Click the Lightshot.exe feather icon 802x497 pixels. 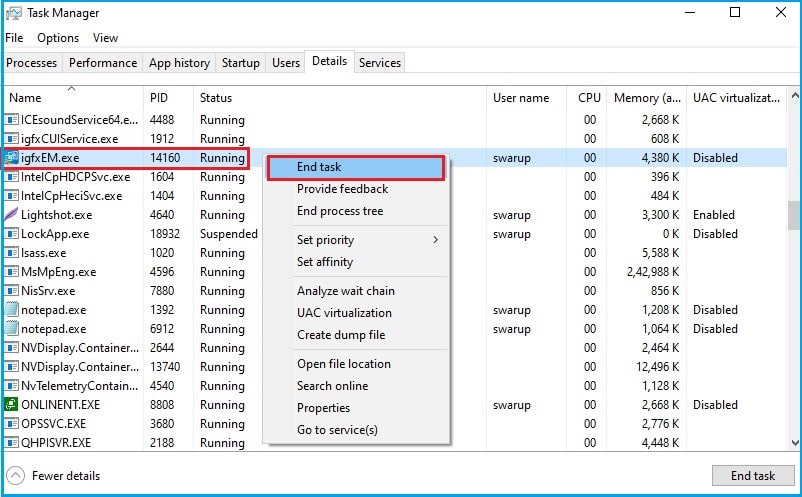[11, 215]
